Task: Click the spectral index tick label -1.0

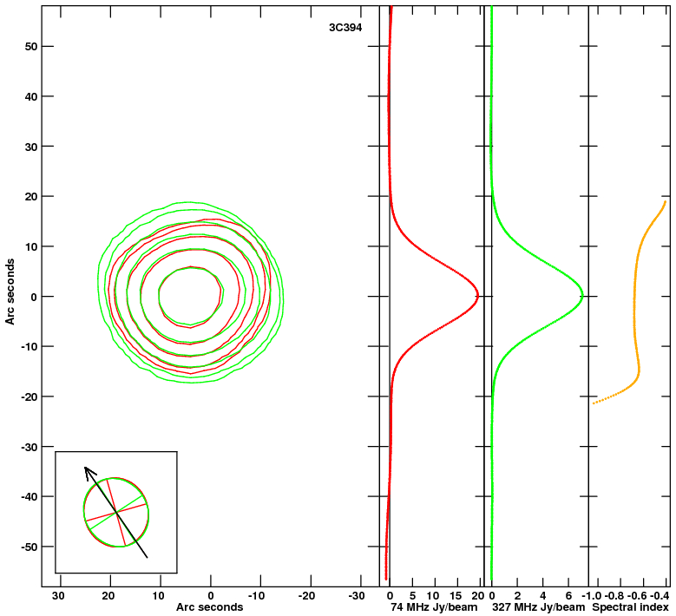Action: pos(592,596)
